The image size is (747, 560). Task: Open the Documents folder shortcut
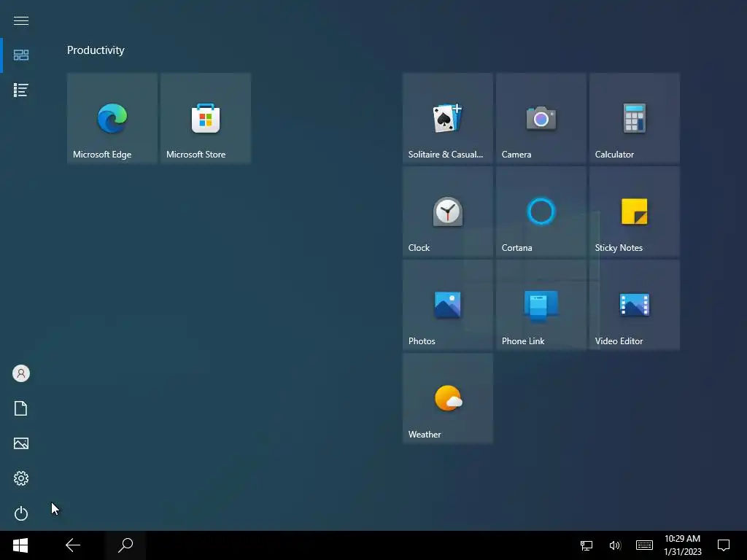pyautogui.click(x=21, y=408)
